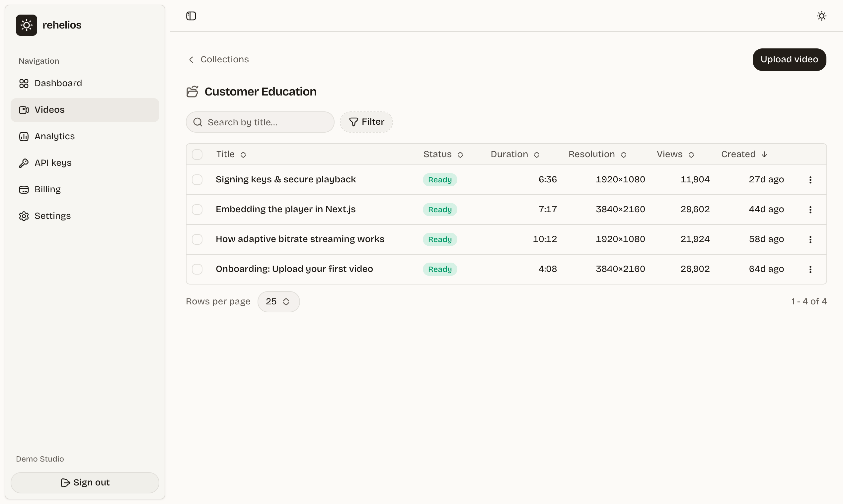
Task: Click the Dashboard grid icon
Action: pos(24,84)
